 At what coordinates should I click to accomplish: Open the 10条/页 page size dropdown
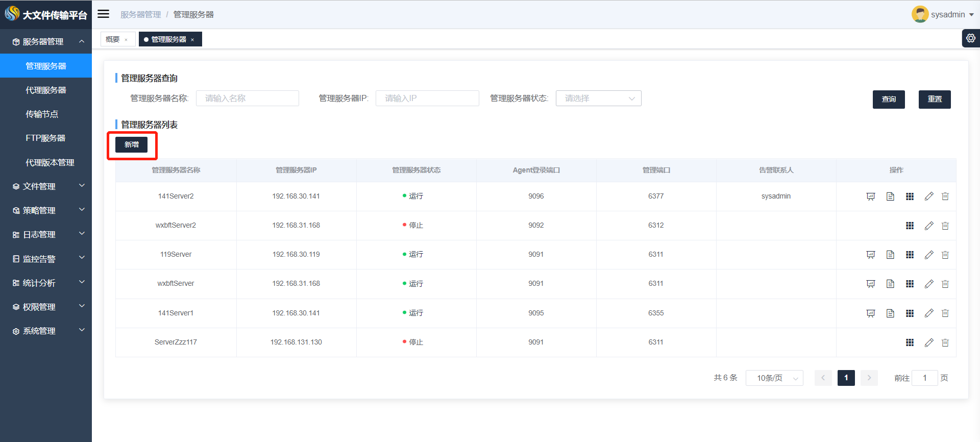(x=774, y=378)
